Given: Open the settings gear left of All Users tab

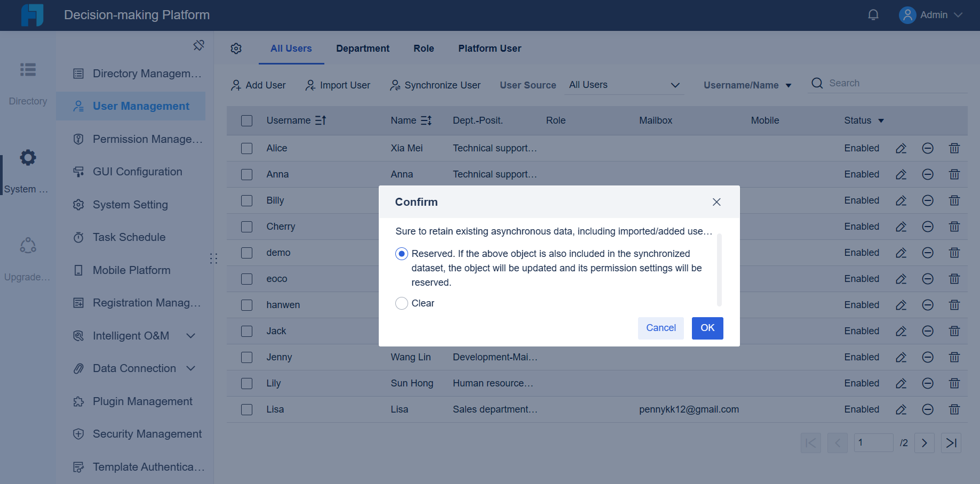Looking at the screenshot, I should coord(236,48).
